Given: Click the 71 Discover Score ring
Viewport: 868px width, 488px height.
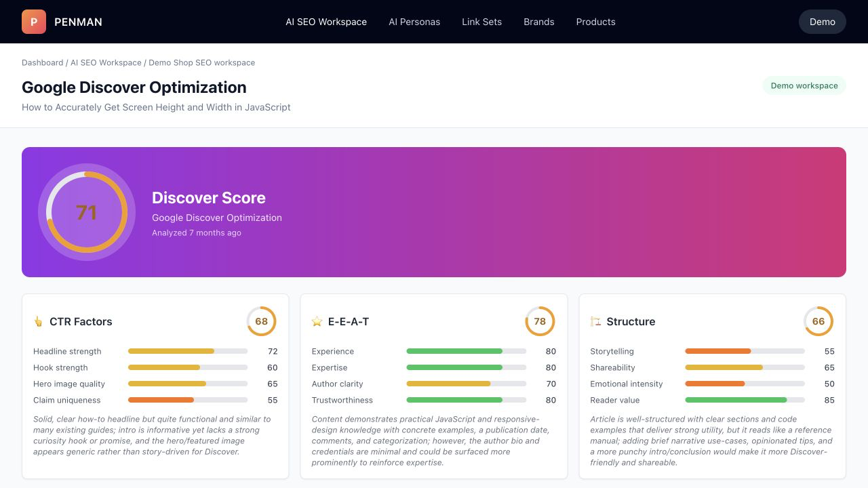Looking at the screenshot, I should coord(87,212).
